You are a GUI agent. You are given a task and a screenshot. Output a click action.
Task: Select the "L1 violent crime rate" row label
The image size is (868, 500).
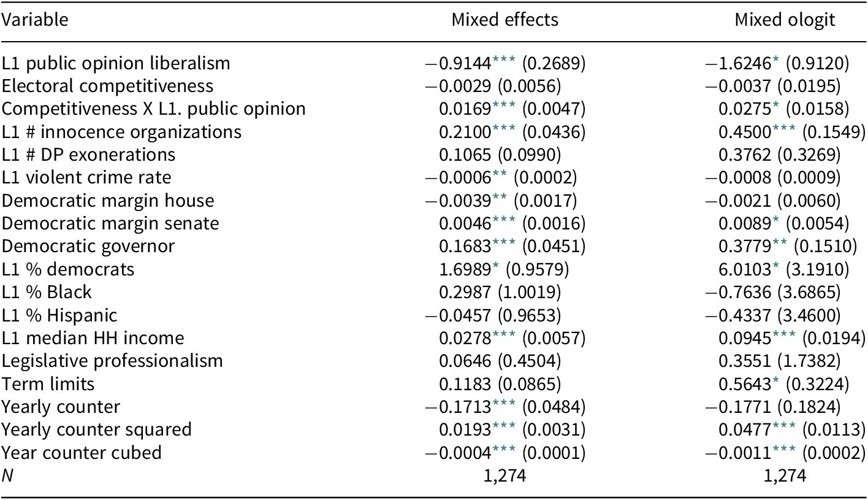(86, 178)
